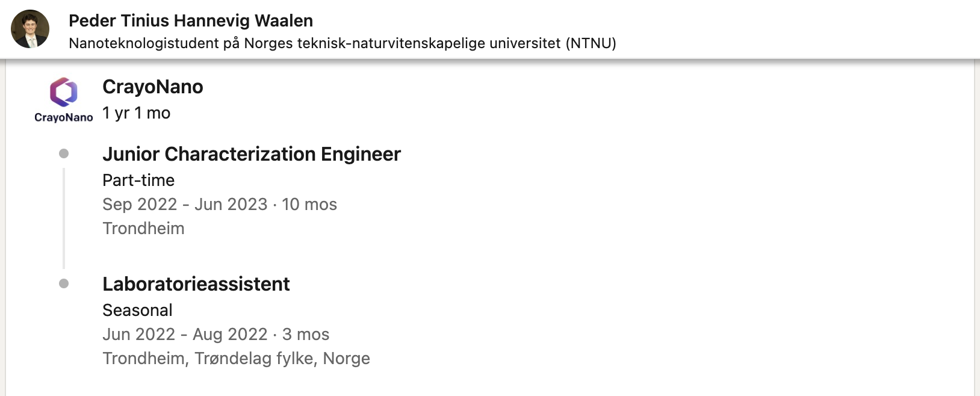Click the Sep 2022 - Jun 2023 date range

185,205
